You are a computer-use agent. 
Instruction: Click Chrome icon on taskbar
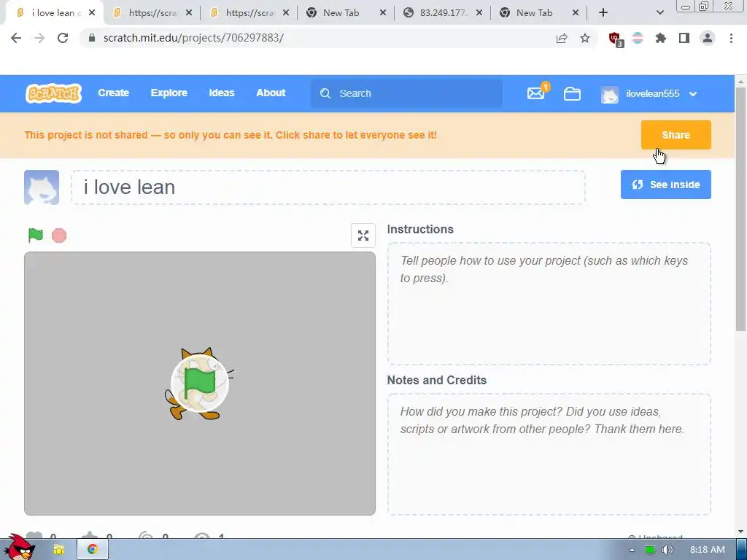pos(93,550)
